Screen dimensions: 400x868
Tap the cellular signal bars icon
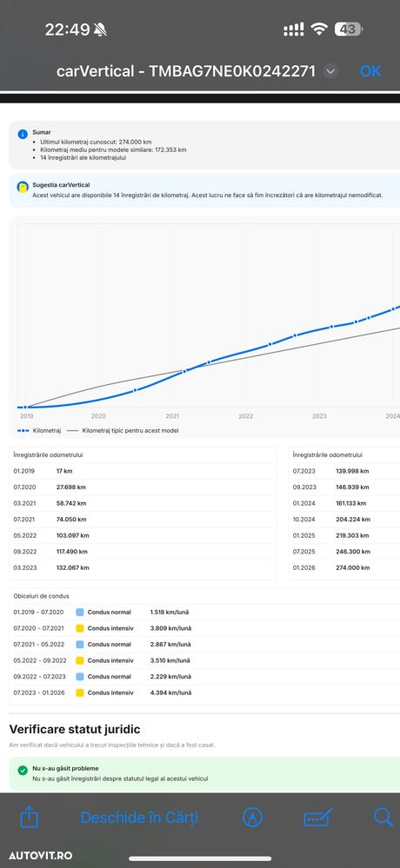293,30
